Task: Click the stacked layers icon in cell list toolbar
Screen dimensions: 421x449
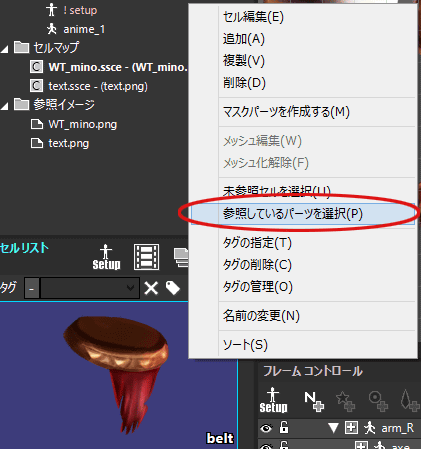Action: (181, 257)
